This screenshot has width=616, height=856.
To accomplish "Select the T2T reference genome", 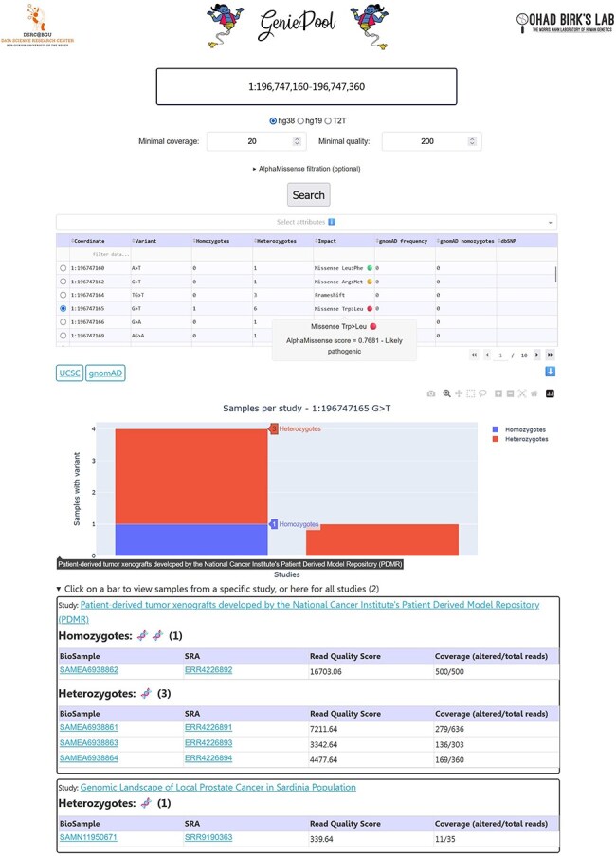I will [328, 120].
